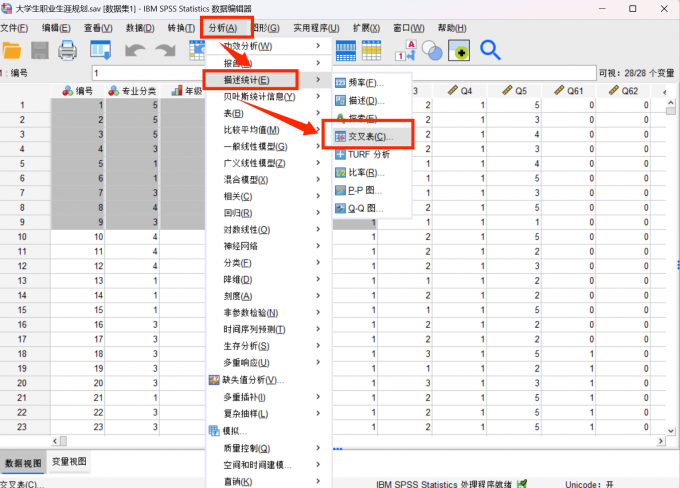Choose 描述(D)... from the submenu
The width and height of the screenshot is (680, 488).
[372, 101]
